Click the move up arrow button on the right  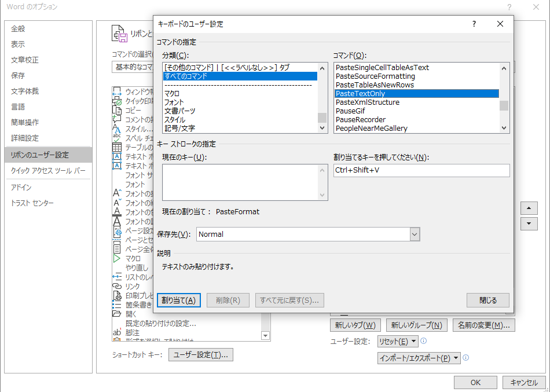529,208
